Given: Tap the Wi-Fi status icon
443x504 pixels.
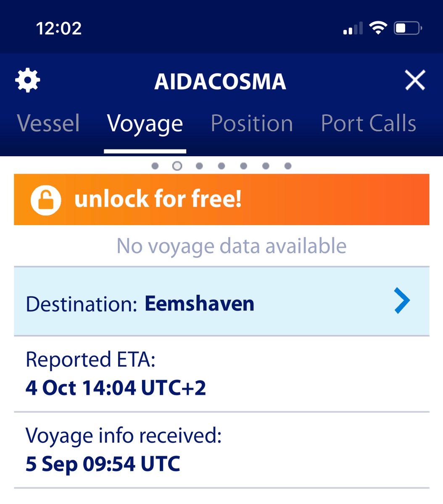Looking at the screenshot, I should click(x=377, y=28).
